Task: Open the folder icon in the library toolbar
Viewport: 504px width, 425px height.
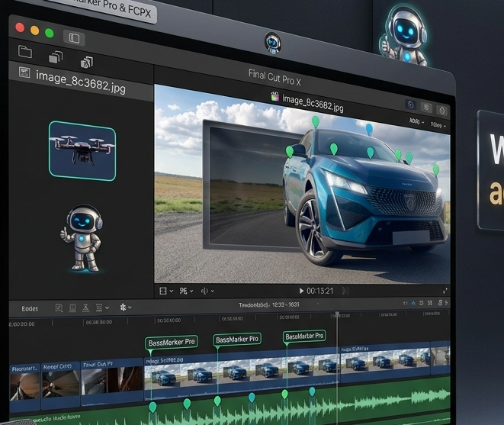Action: [x=25, y=51]
